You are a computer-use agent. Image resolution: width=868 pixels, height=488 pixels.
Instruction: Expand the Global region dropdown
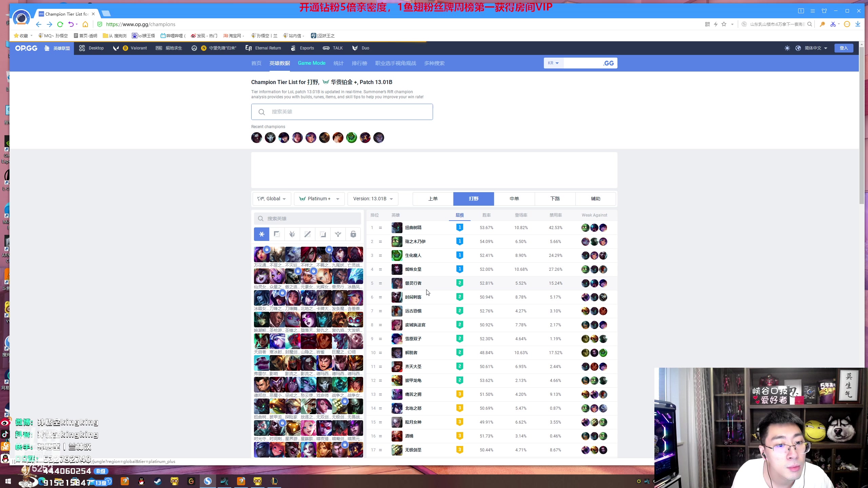272,199
